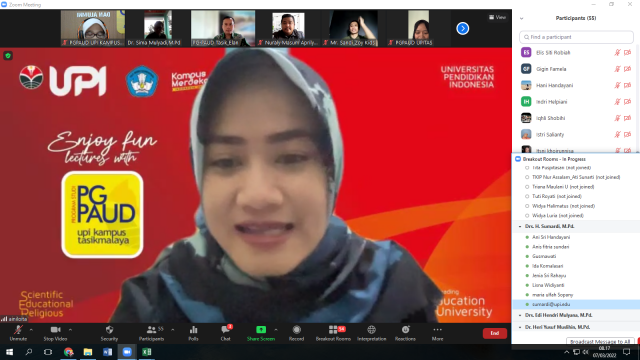Image resolution: width=640 pixels, height=360 pixels.
Task: Open Breakout Rooms controls
Action: coord(333,333)
